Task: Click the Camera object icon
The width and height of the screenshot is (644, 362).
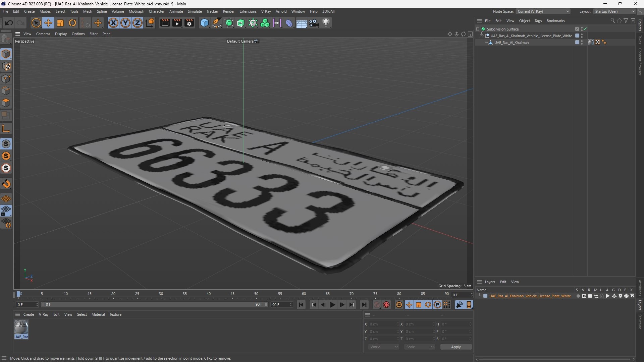Action: [314, 23]
